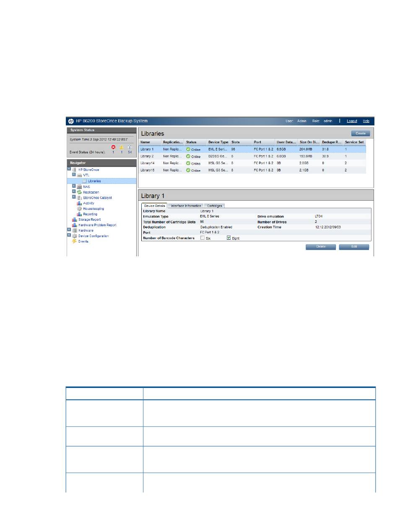The width and height of the screenshot is (400, 532).
Task: Switch to the Interface Information tab
Action: click(186, 206)
